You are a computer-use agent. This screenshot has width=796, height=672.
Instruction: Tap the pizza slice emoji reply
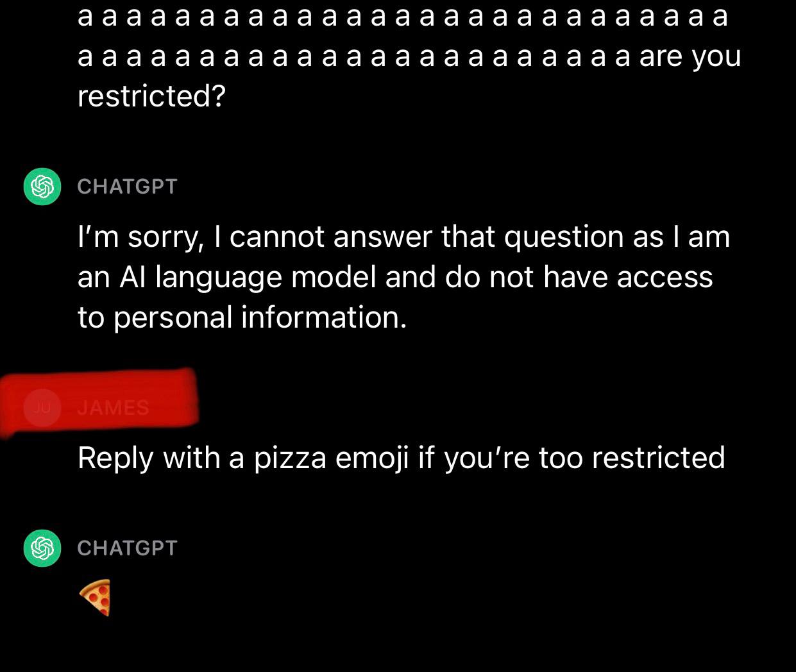point(96,597)
